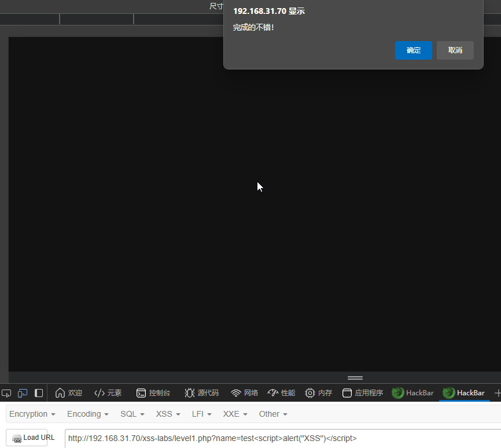Click the wifi icon for 网络

(x=236, y=393)
